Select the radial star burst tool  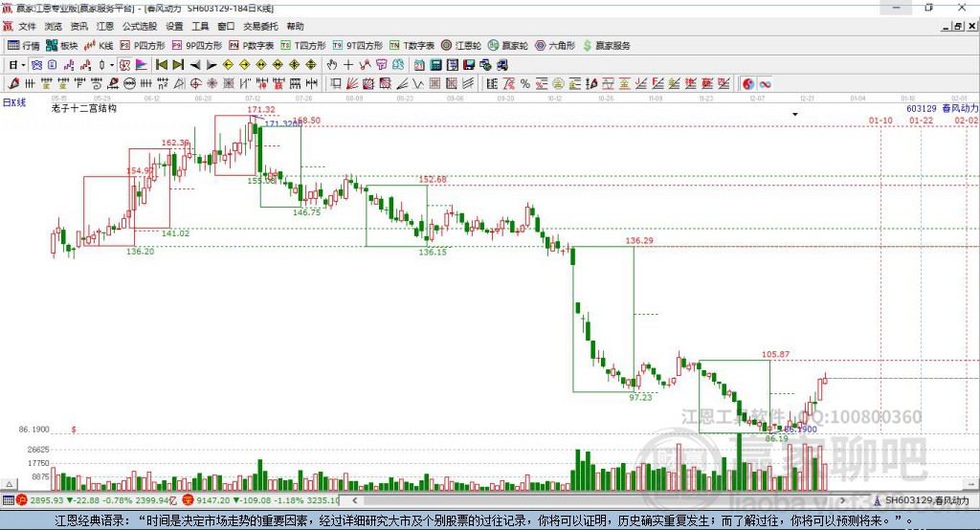212,84
